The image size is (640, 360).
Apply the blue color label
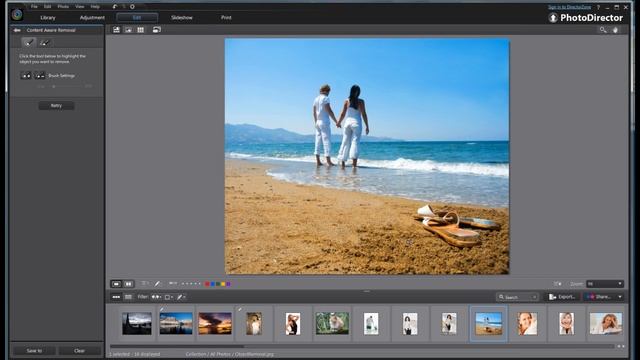click(x=212, y=284)
